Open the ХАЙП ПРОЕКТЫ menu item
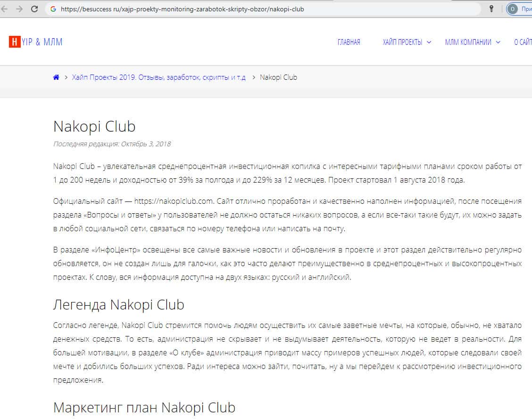The image size is (532, 419). (x=402, y=42)
